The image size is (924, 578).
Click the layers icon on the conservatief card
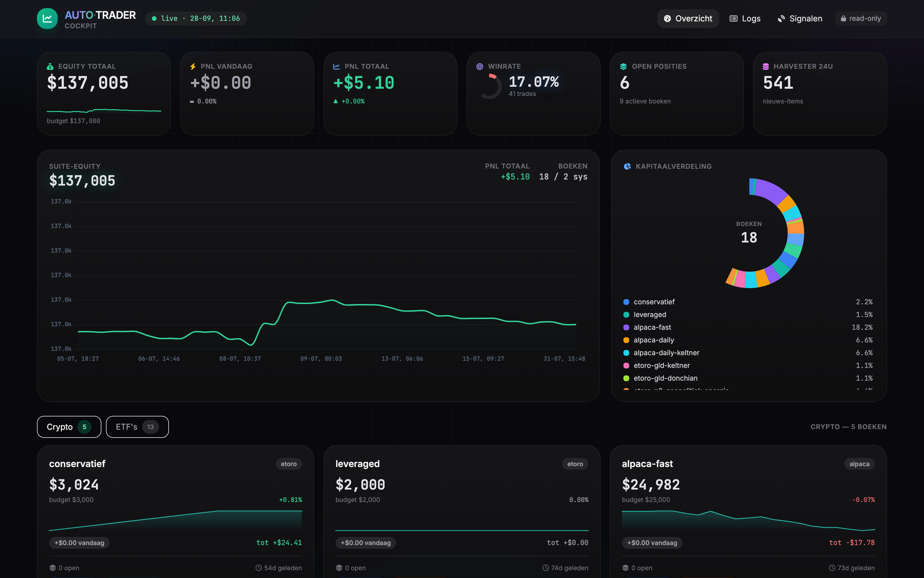click(53, 568)
